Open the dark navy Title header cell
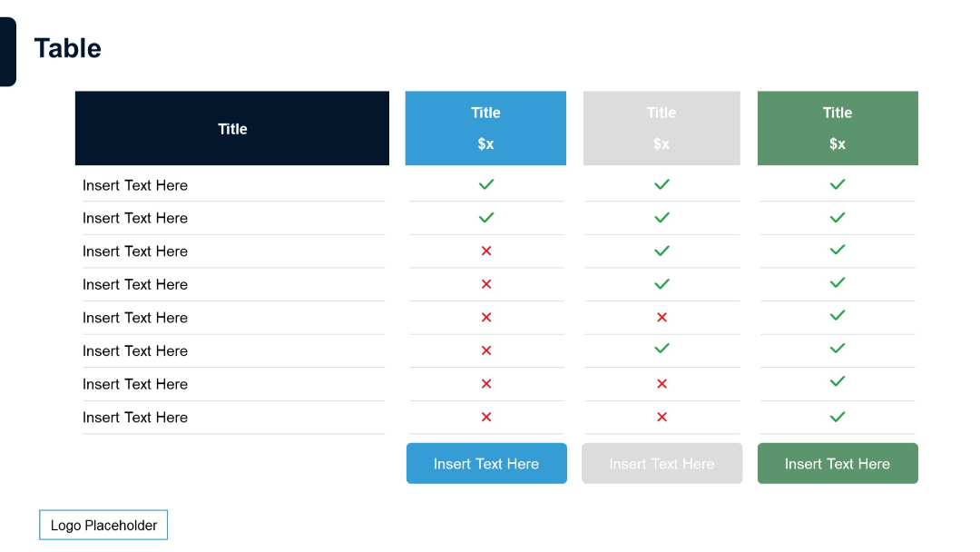This screenshot has height=552, width=980. (231, 127)
